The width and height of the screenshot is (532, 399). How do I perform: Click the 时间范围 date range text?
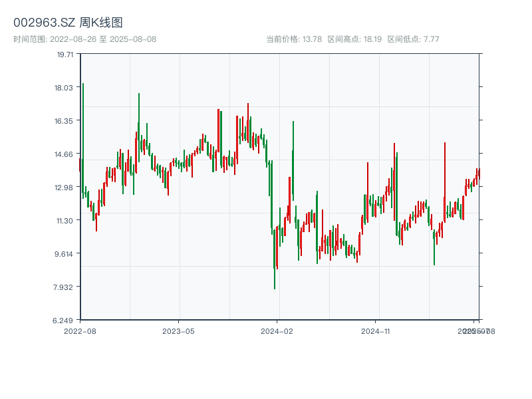pos(84,39)
